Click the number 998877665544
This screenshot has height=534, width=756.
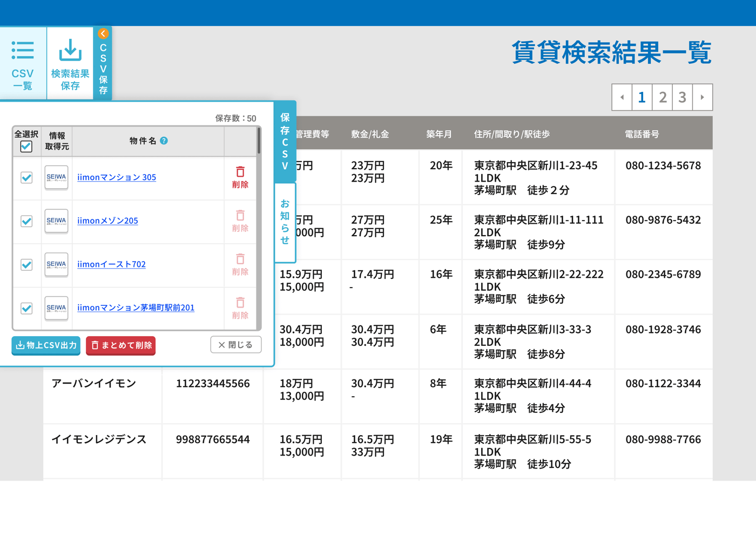point(213,440)
